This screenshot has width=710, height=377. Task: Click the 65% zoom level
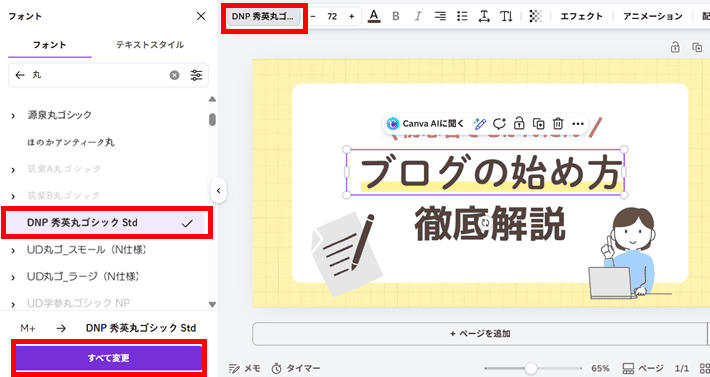coord(600,368)
